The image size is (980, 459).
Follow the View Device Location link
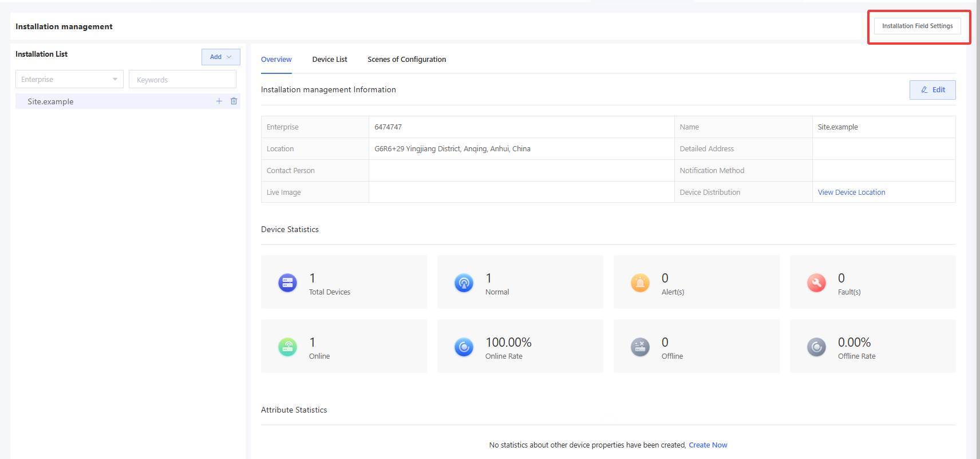851,193
